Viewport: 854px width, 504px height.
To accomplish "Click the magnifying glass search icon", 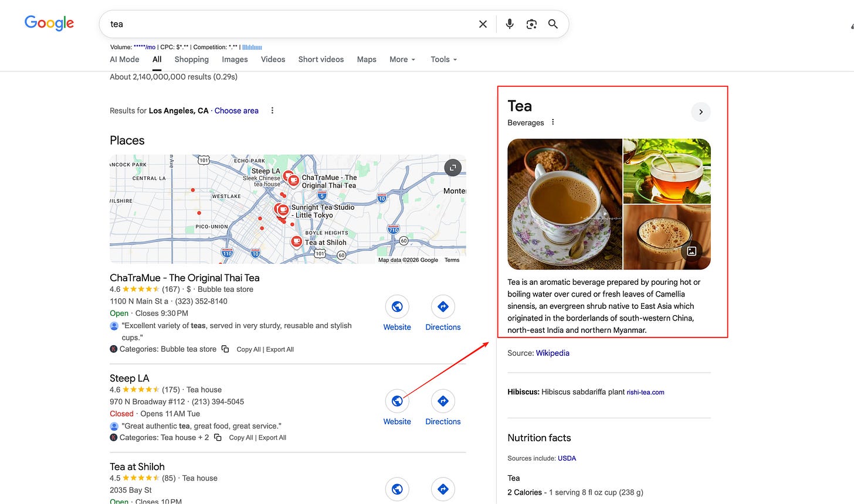I will pos(553,24).
